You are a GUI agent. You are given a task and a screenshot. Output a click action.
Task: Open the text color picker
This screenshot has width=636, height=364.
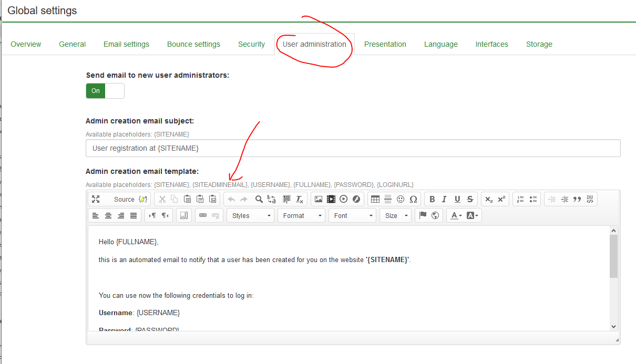point(455,215)
